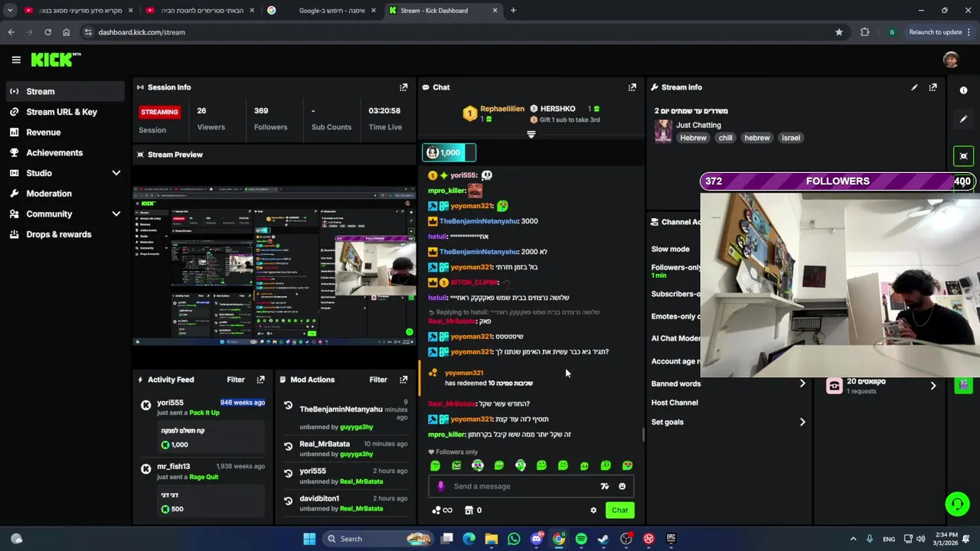Edit stream info with the pencil icon
This screenshot has height=551, width=980.
point(914,87)
